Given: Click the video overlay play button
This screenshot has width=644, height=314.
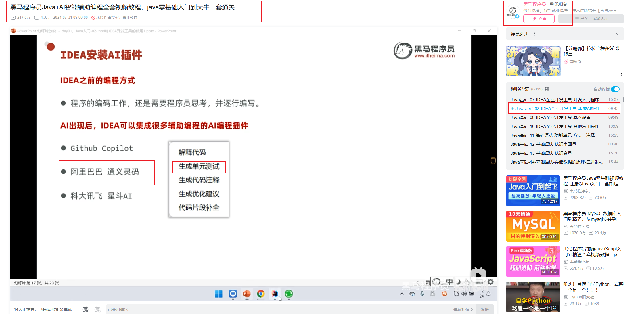Looking at the screenshot, I should 478,275.
